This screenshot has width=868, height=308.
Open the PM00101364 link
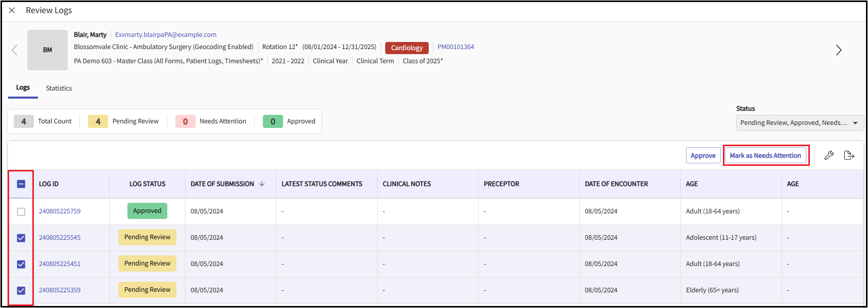pyautogui.click(x=455, y=47)
